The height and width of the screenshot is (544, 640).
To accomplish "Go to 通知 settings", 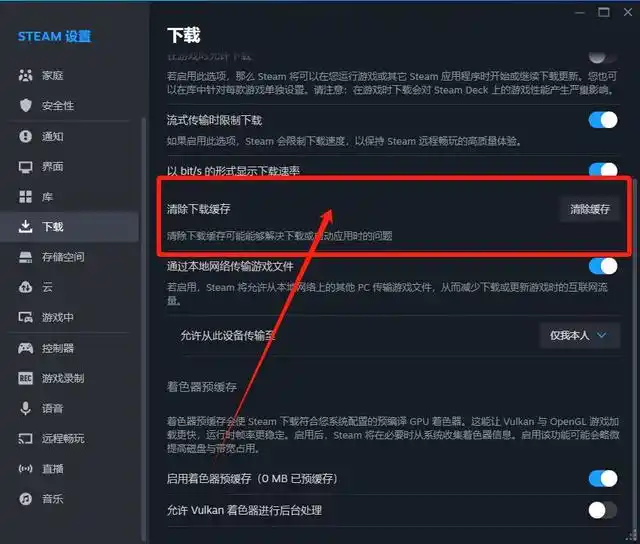I will (x=69, y=136).
